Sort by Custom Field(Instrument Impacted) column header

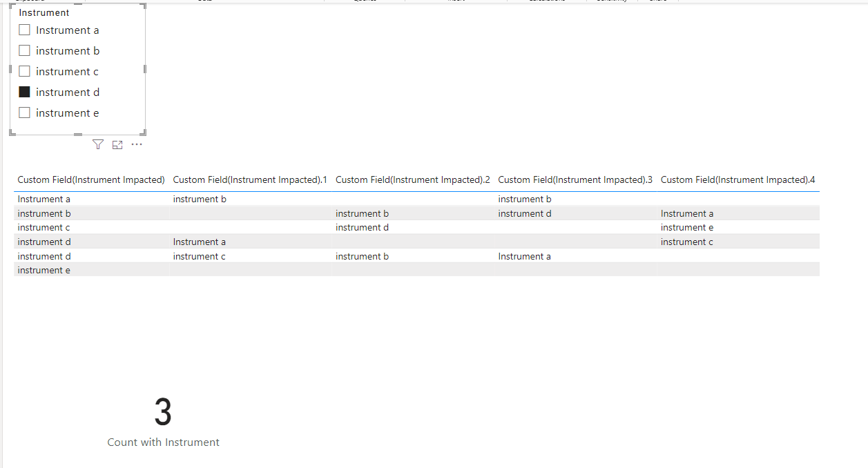tap(91, 179)
